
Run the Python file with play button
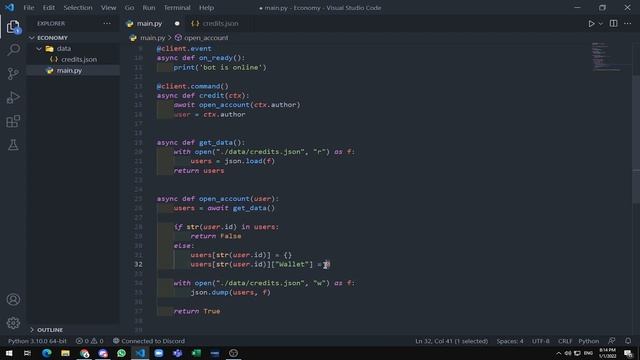pyautogui.click(x=591, y=24)
